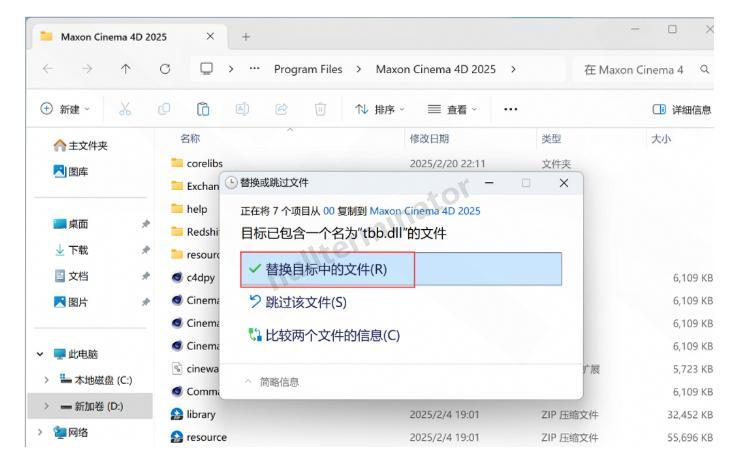Expand the 本地磁盘 (C:) node
This screenshot has width=738, height=464.
click(x=46, y=380)
